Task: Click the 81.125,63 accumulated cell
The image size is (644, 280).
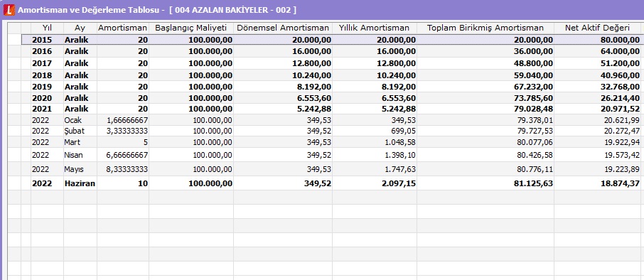Action: coord(485,183)
